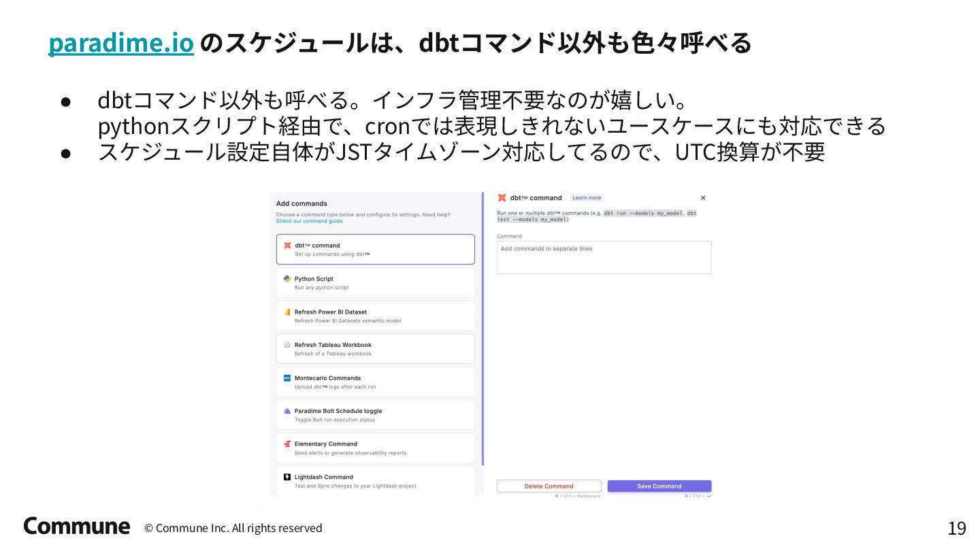
Task: Click the Power BI dataset icon
Action: [x=287, y=312]
